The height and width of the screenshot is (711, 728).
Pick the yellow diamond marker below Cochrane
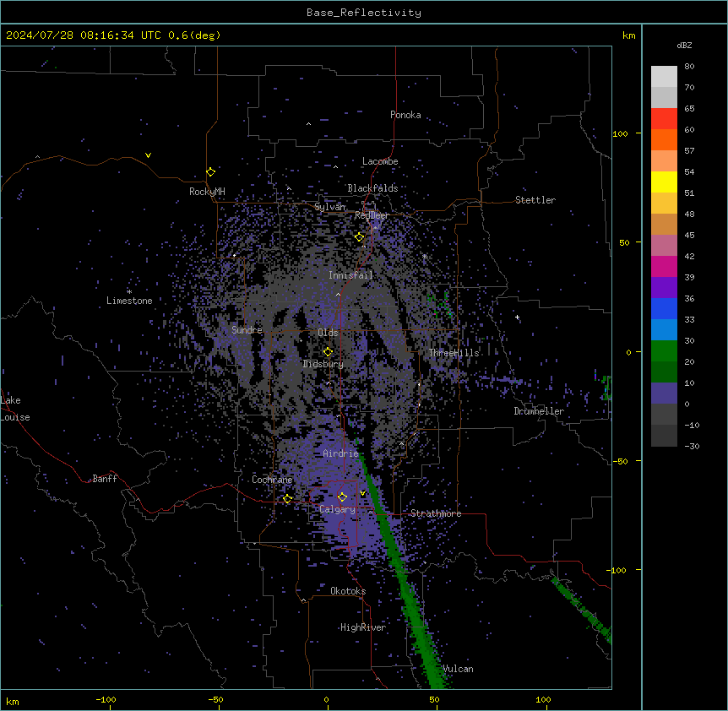pyautogui.click(x=287, y=499)
